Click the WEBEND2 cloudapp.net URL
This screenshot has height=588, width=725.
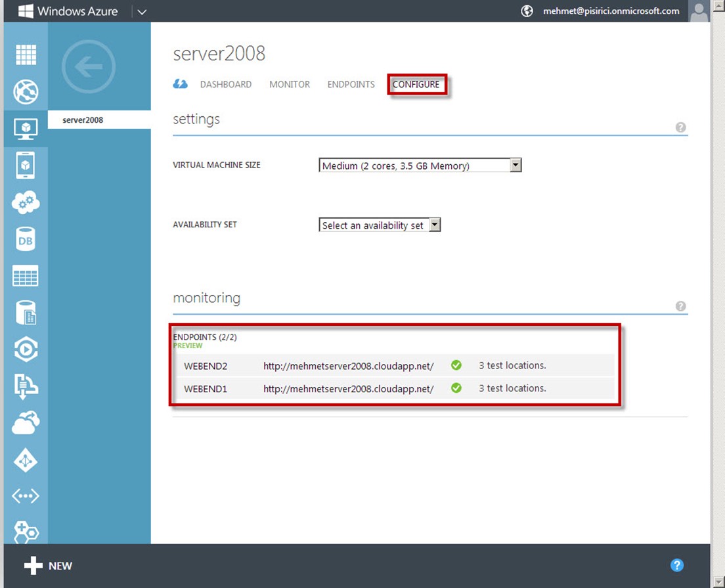349,366
